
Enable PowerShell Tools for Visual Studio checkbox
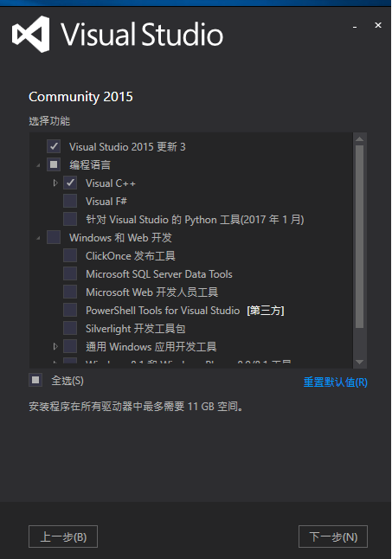tap(70, 310)
